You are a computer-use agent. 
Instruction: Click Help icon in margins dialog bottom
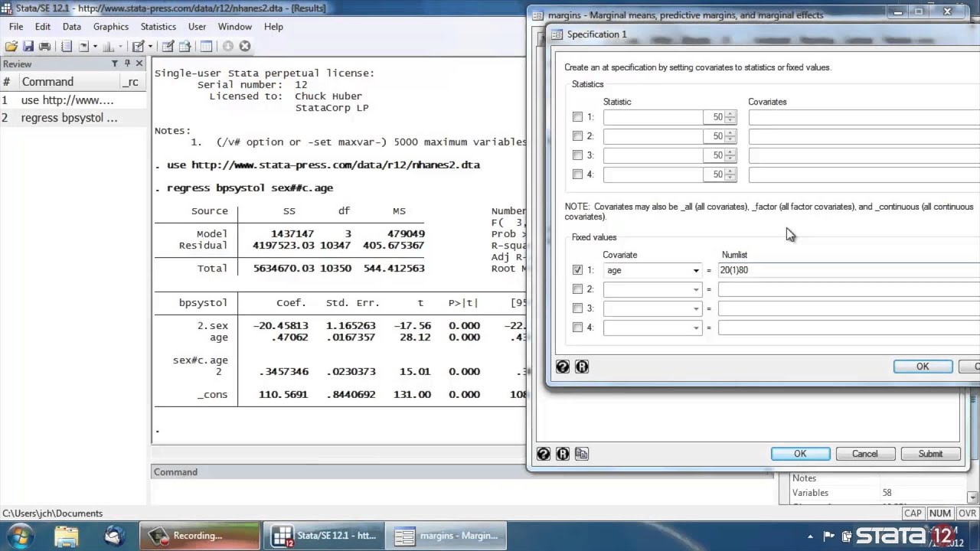(x=544, y=453)
